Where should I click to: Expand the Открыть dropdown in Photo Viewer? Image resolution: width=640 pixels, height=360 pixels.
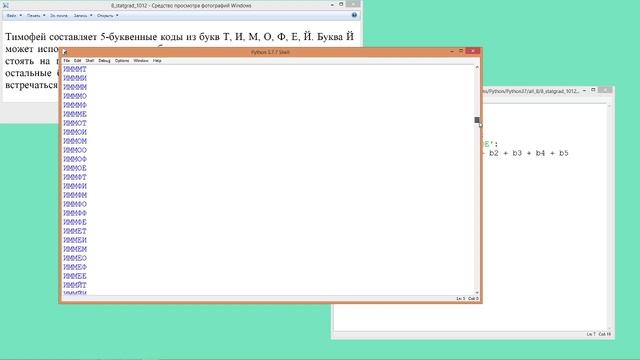point(108,16)
